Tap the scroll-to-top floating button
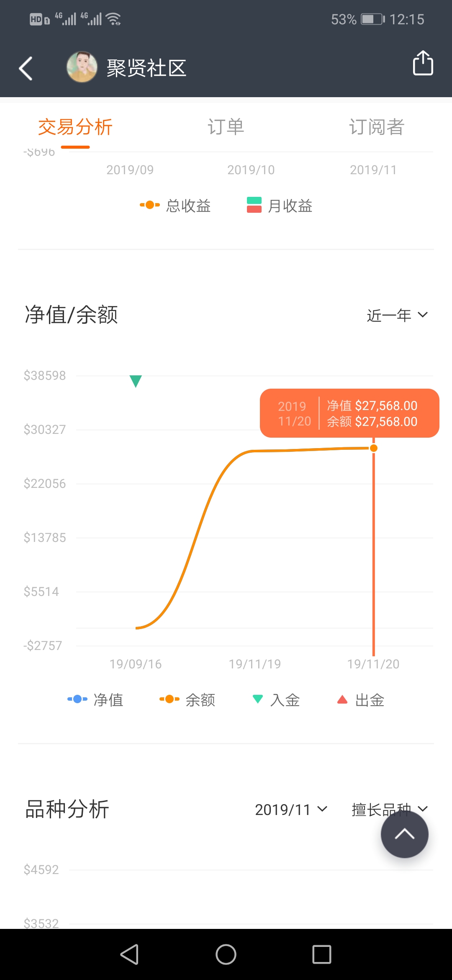This screenshot has width=452, height=980. coord(404,834)
